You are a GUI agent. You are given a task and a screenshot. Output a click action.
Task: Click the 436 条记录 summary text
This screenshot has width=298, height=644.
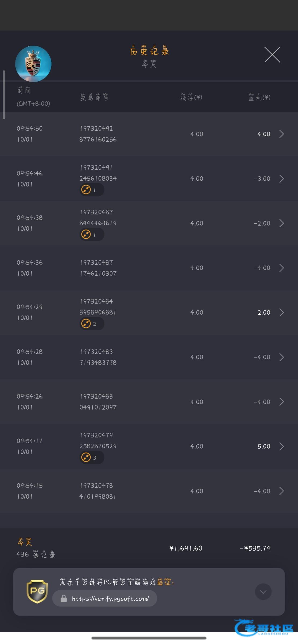click(36, 554)
